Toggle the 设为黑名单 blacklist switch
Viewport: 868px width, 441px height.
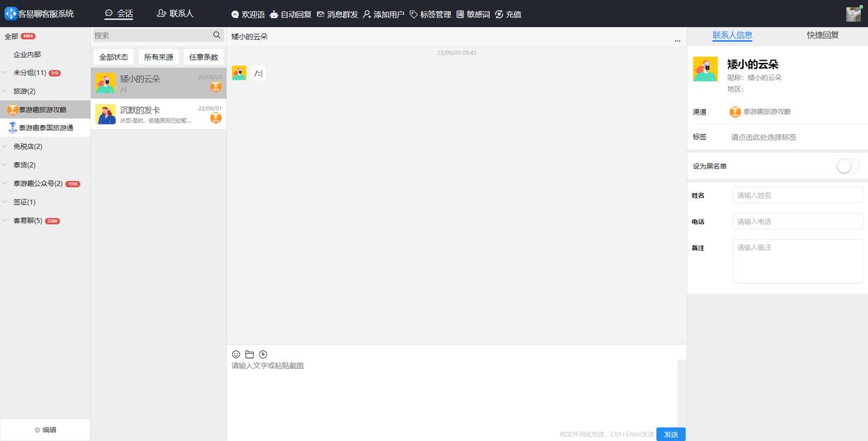pos(847,164)
